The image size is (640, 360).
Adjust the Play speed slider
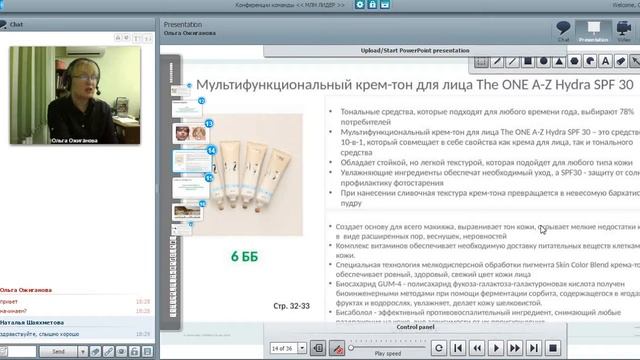pos(387,348)
